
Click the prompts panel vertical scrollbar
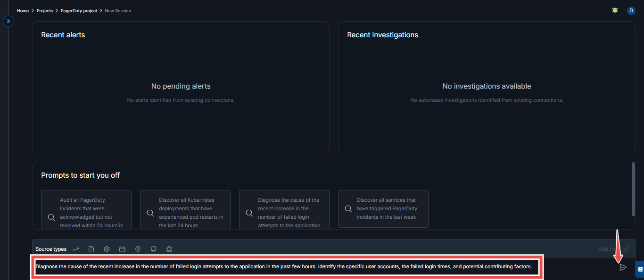(x=633, y=189)
